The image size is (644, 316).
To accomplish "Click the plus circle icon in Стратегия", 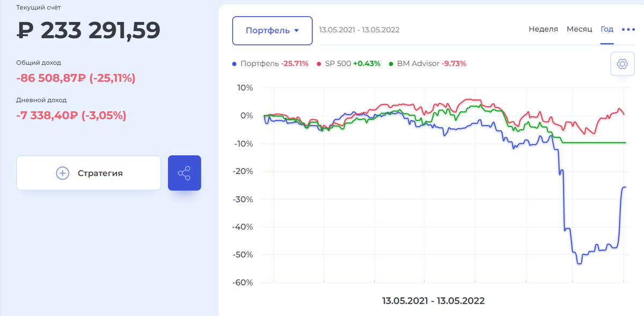I will (63, 173).
